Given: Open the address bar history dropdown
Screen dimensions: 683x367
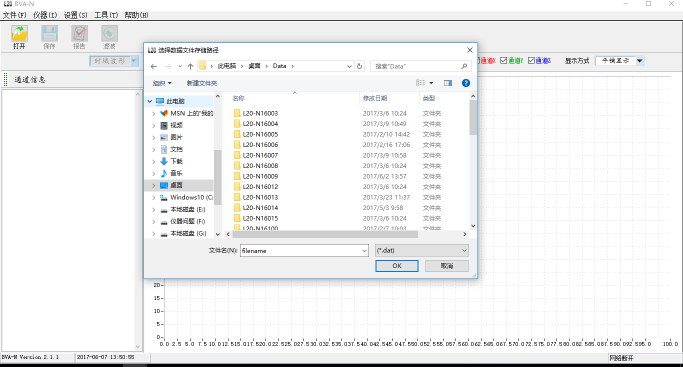Looking at the screenshot, I should 349,66.
